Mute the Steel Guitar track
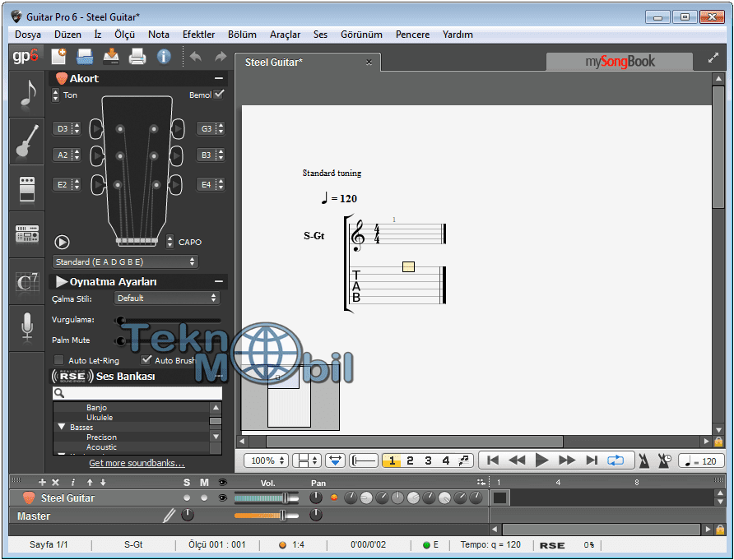 point(204,498)
